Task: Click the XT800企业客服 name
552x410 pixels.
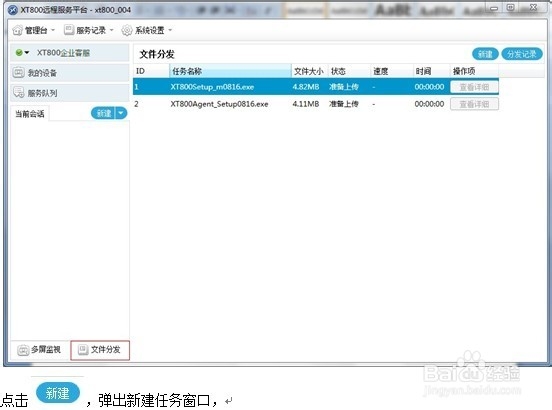Action: tap(63, 53)
